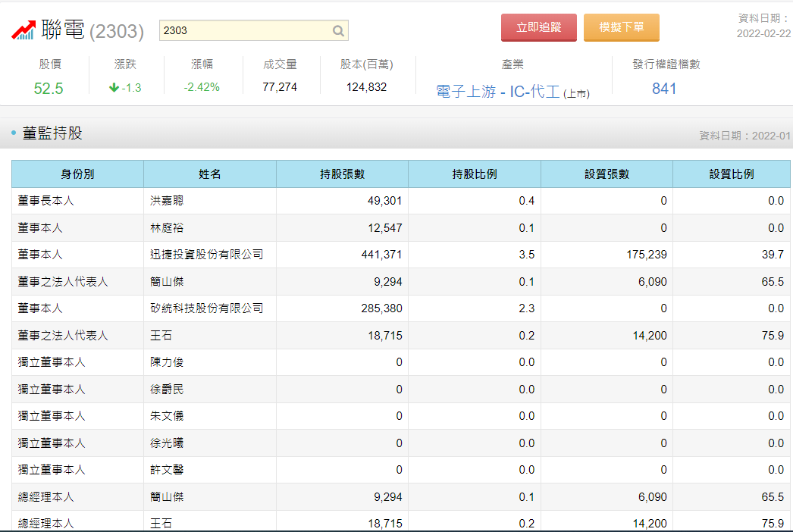
Task: Click the percent change -2.42%
Action: 202,87
